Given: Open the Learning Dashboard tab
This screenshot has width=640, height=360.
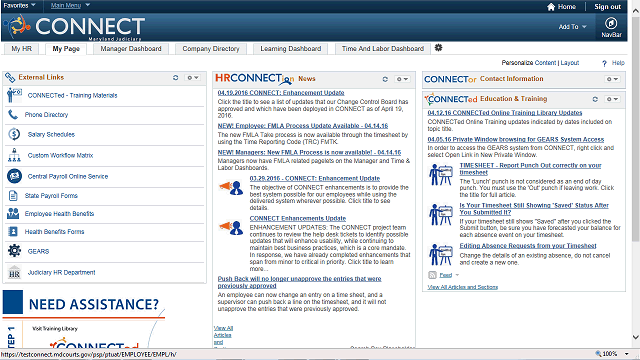Looking at the screenshot, I should click(291, 49).
